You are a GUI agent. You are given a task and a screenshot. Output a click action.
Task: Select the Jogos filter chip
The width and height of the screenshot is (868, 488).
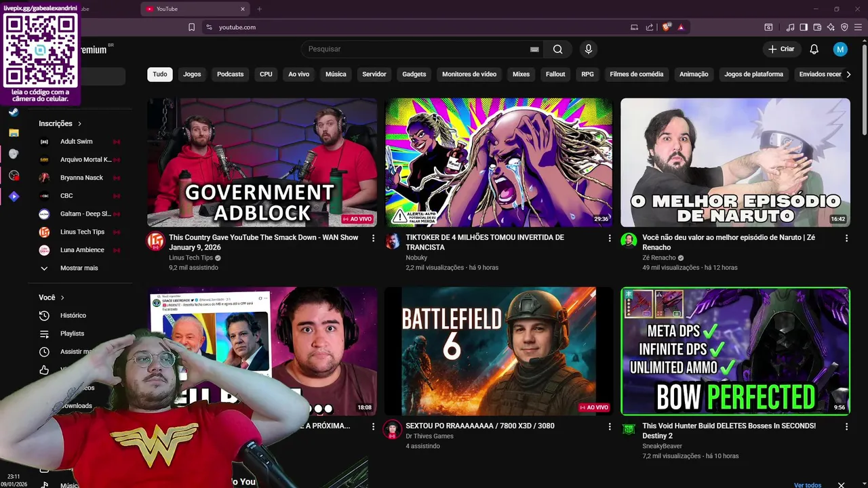point(192,74)
